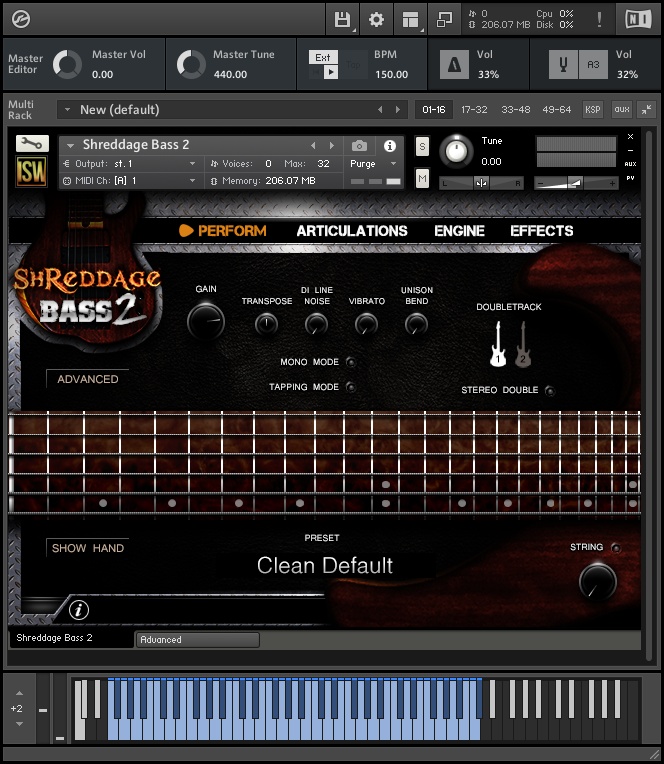Enable Tapping Mode toggle
664x764 pixels.
pyautogui.click(x=350, y=387)
